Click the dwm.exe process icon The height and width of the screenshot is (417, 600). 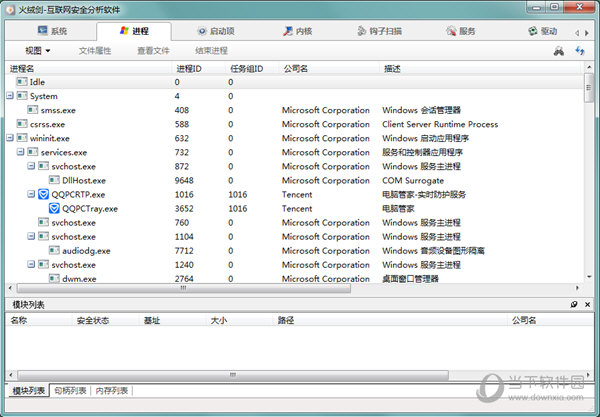click(x=54, y=279)
